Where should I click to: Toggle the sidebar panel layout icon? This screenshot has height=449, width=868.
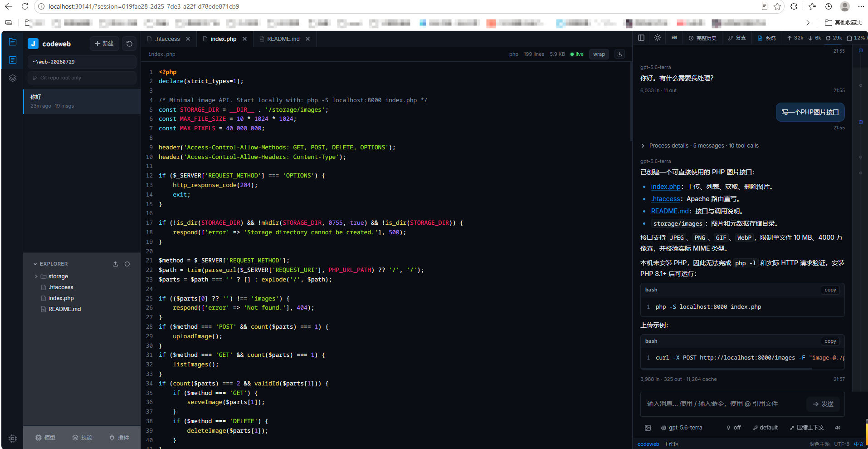[x=641, y=38]
